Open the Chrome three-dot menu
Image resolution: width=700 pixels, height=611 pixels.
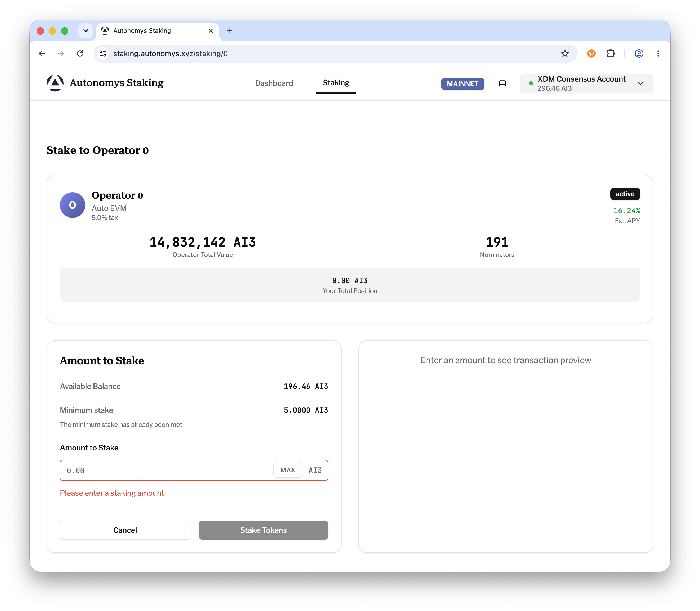click(x=658, y=54)
